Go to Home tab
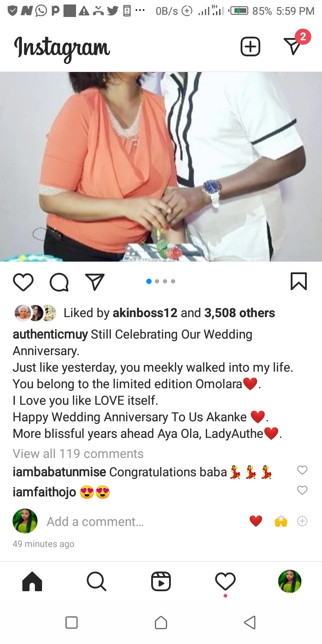Image resolution: width=322 pixels, height=644 pixels. pos(32,581)
